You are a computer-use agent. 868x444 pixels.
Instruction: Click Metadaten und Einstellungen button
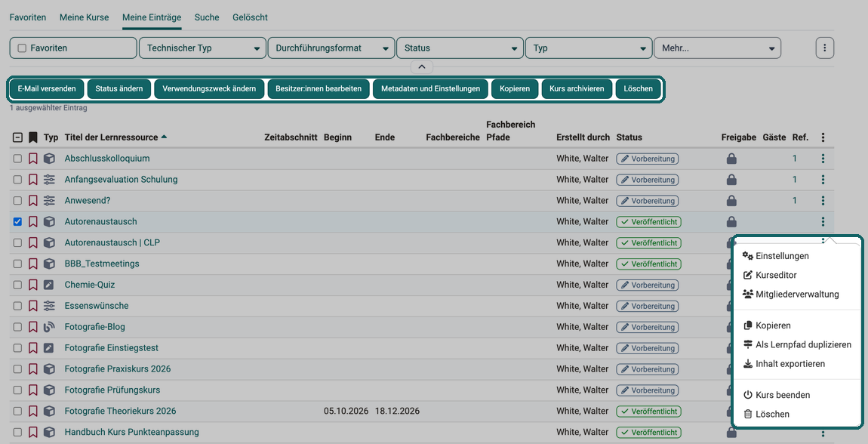tap(431, 88)
